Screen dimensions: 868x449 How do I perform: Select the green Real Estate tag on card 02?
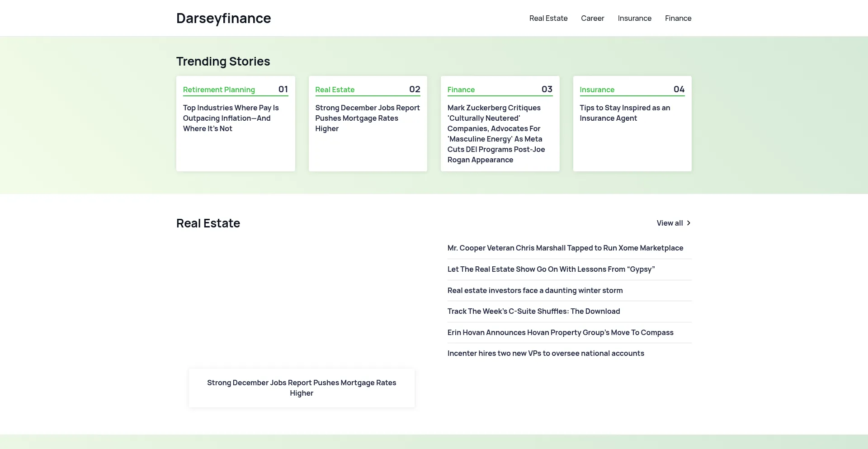(x=335, y=90)
